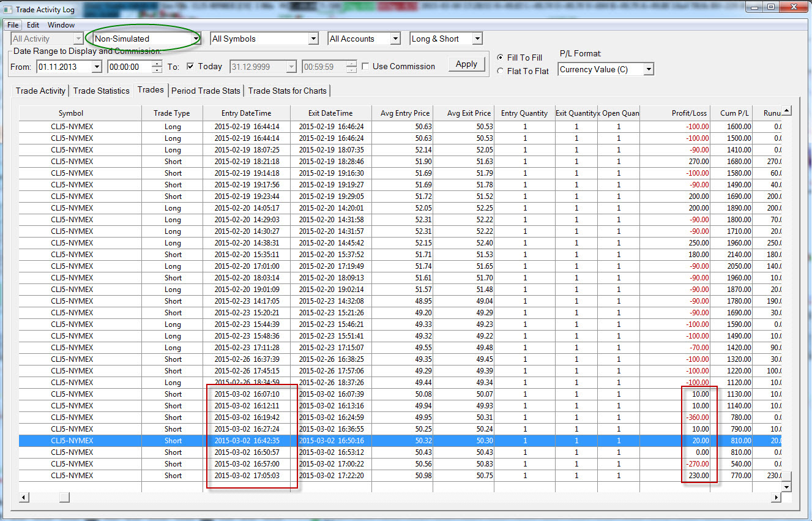
Task: Select the Flat To Flat radio button
Action: 501,71
